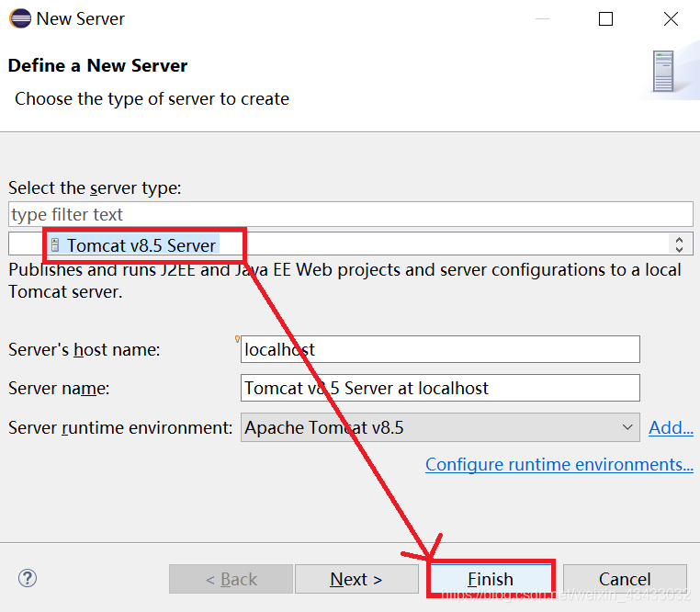700x612 pixels.
Task: Click the server type filter text field
Action: 350,214
